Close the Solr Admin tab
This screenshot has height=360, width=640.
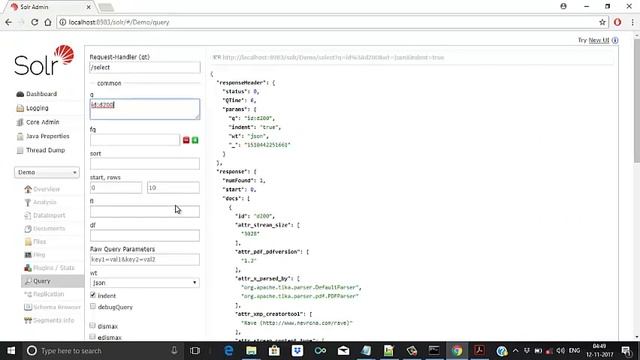pos(89,7)
